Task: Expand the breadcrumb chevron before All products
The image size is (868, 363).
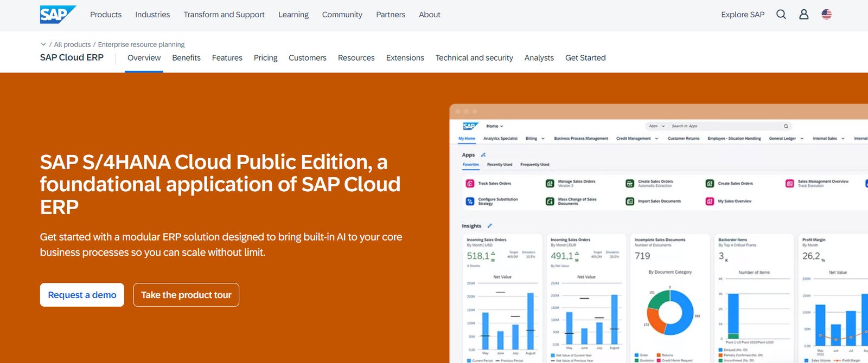Action: [x=43, y=44]
